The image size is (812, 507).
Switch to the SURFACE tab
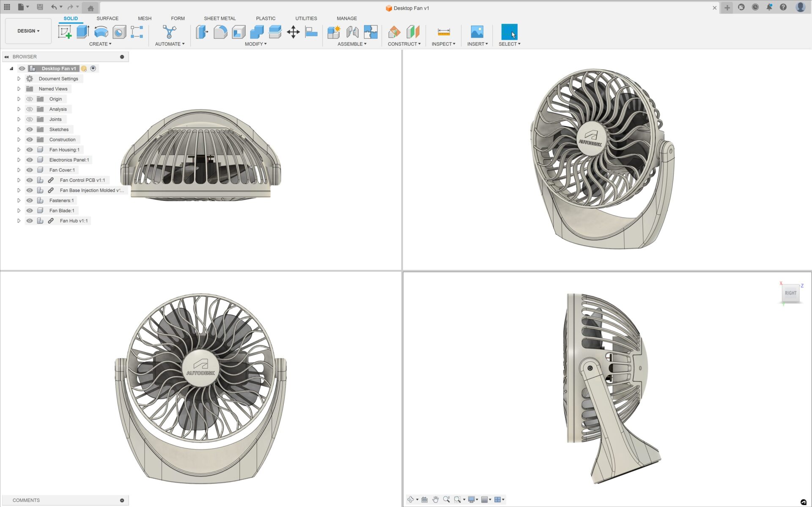pos(107,18)
